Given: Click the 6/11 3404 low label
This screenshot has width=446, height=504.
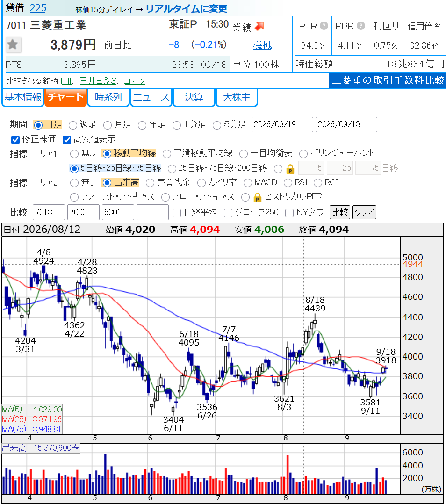Looking at the screenshot, I should 173,424.
